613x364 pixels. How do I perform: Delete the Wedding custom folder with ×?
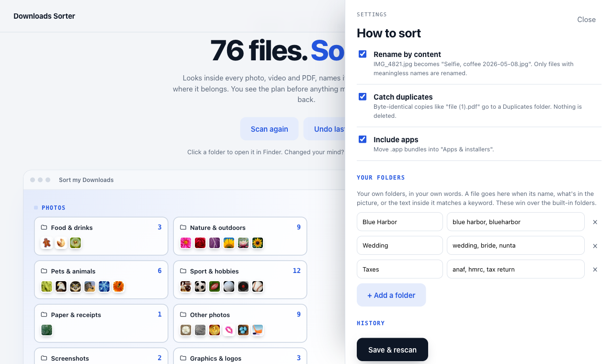pyautogui.click(x=595, y=246)
